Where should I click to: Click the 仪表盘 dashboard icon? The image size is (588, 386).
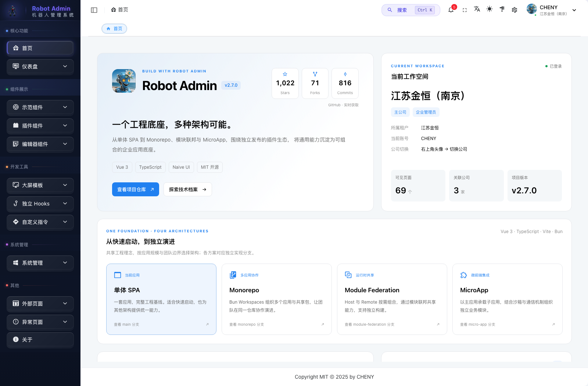[x=16, y=66]
